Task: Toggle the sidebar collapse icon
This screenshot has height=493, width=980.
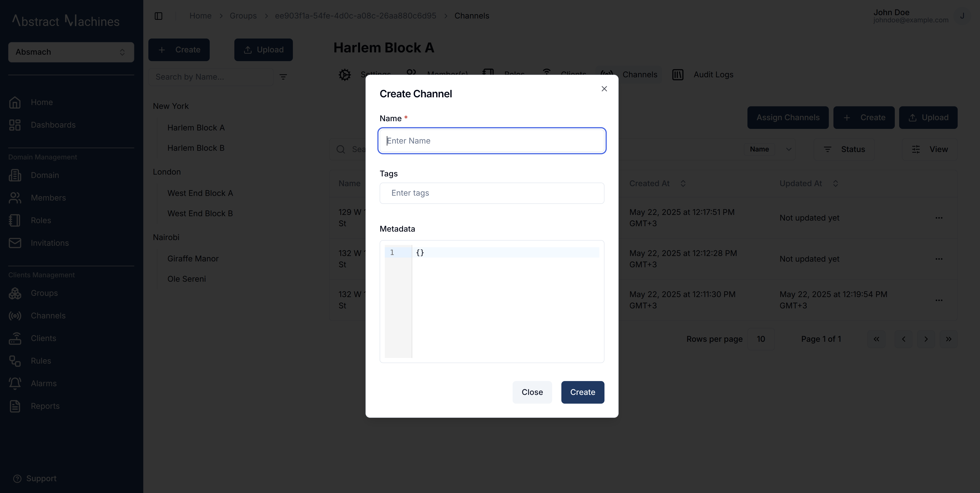Action: 159,16
